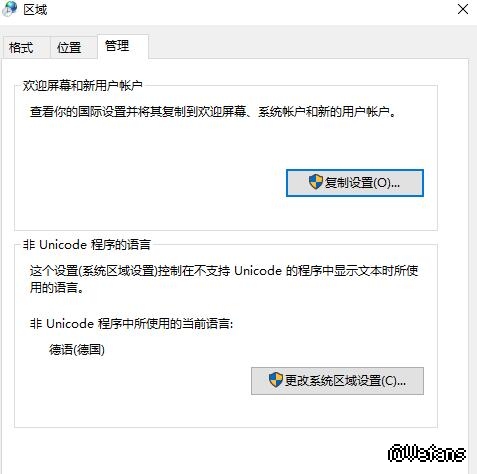Switch to the 位置 tab
477x474 pixels.
[69, 47]
